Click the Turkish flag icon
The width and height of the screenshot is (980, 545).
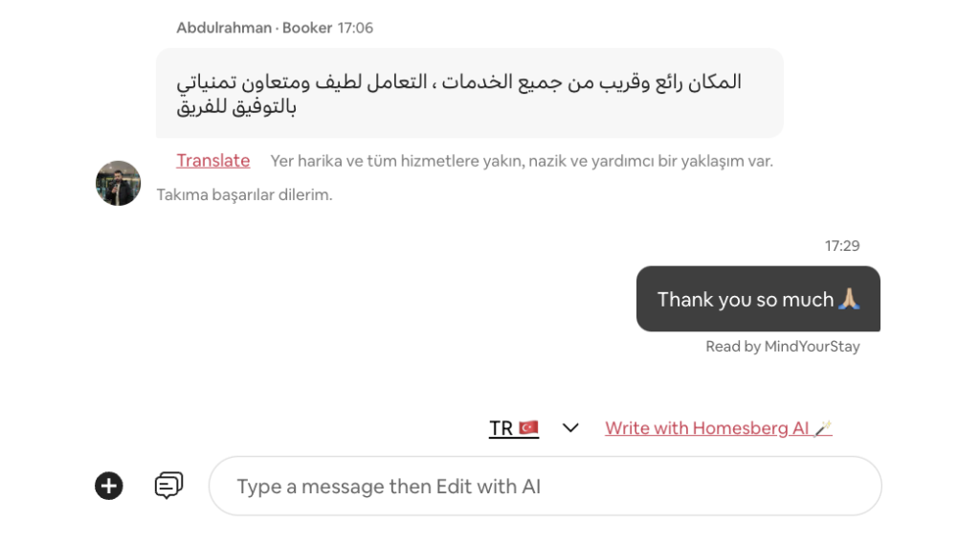tap(528, 428)
